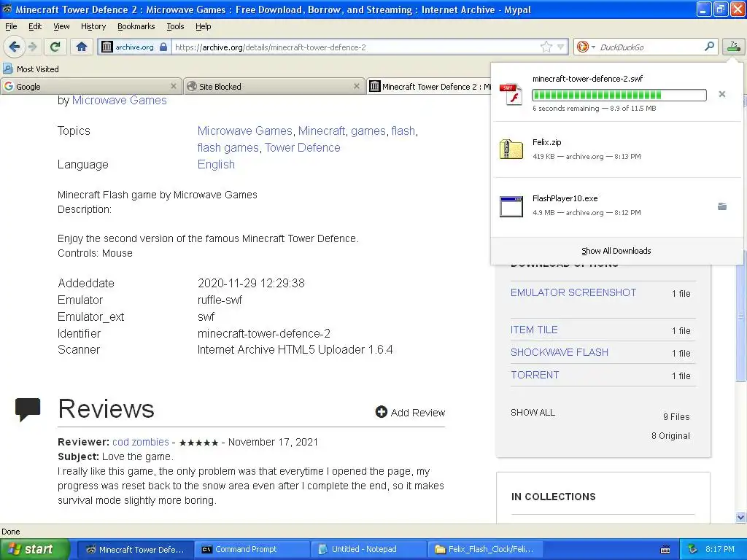Reload the page with the refresh icon
The width and height of the screenshot is (747, 560).
click(55, 47)
